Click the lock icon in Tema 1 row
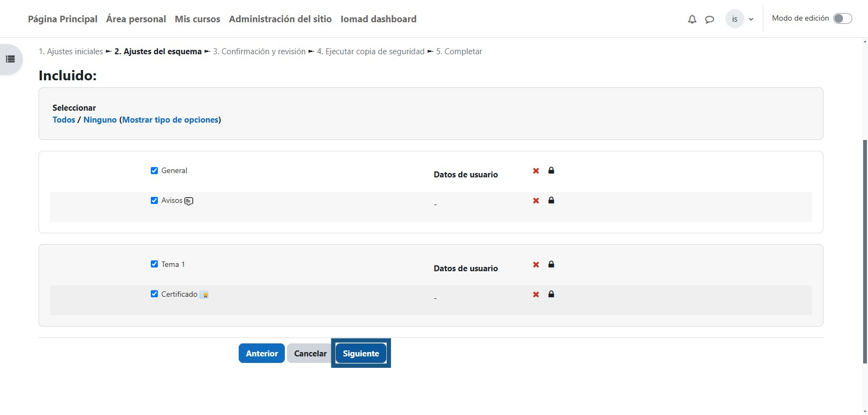The image size is (868, 415). tap(551, 264)
